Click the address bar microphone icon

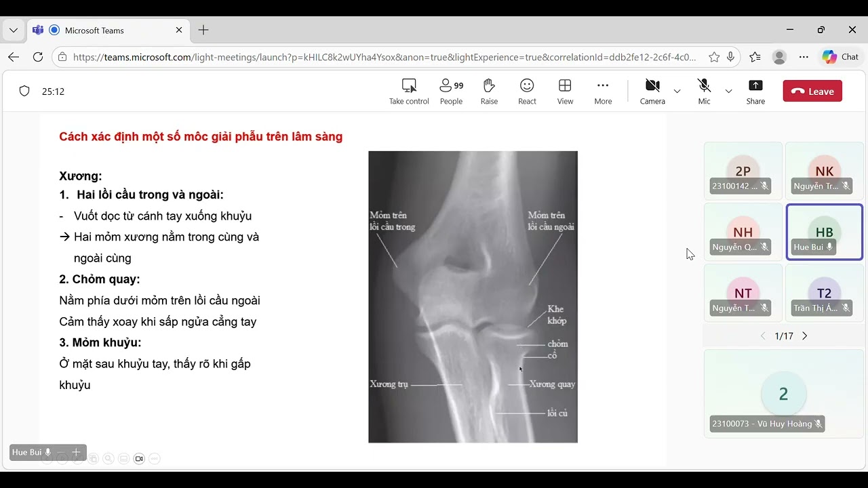pos(730,57)
